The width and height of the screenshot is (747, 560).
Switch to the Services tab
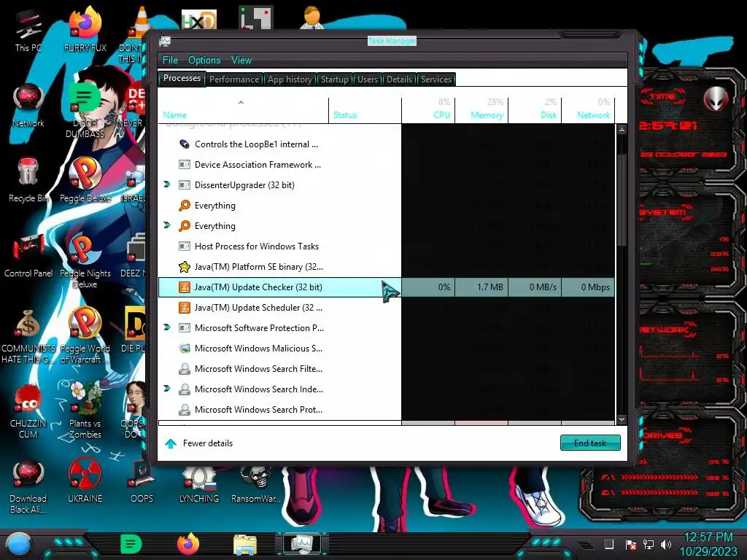[x=436, y=79]
